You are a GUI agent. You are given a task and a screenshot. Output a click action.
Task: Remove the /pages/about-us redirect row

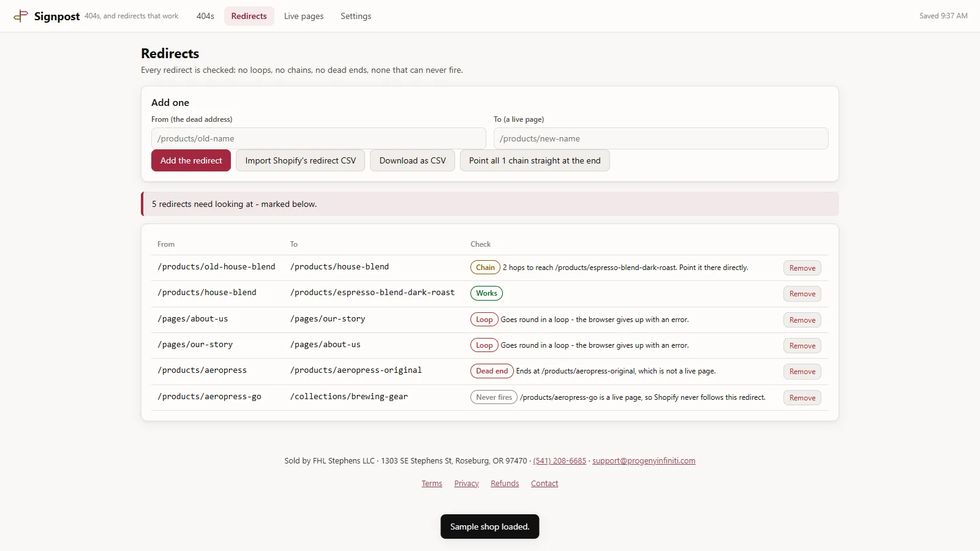tap(802, 320)
